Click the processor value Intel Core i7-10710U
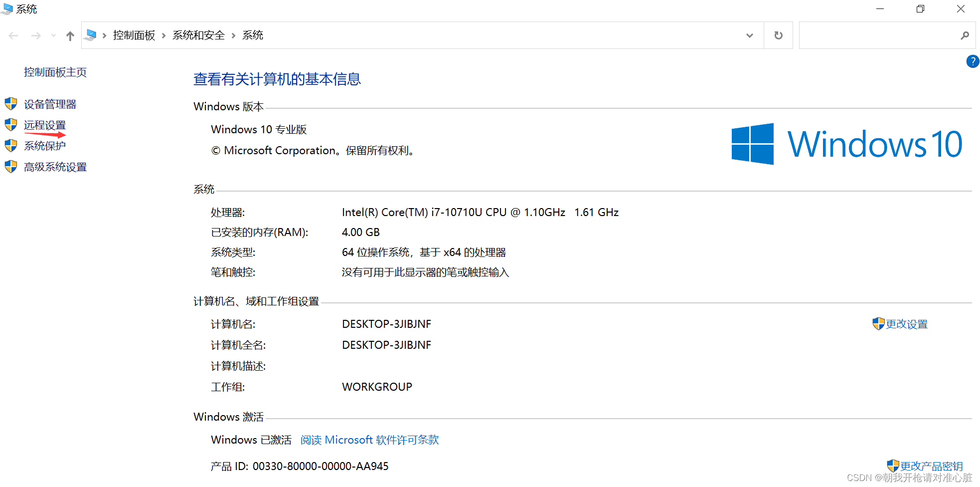This screenshot has width=980, height=487. tap(480, 213)
